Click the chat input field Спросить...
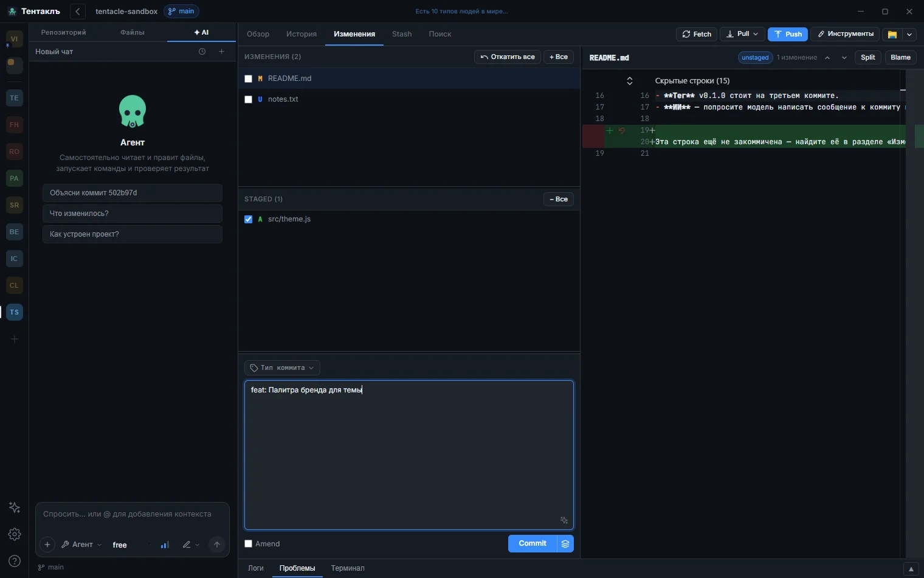Screen dimensions: 924x578 click(133, 514)
